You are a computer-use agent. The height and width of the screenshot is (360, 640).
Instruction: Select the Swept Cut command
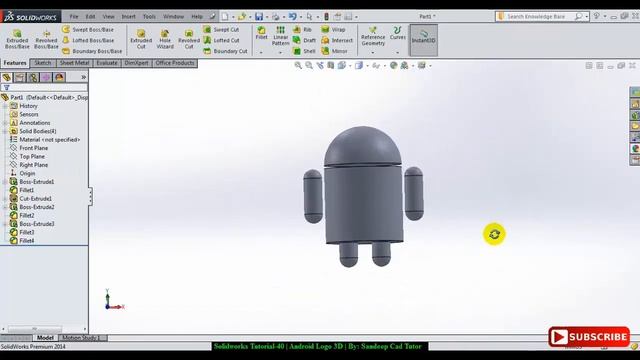point(221,30)
